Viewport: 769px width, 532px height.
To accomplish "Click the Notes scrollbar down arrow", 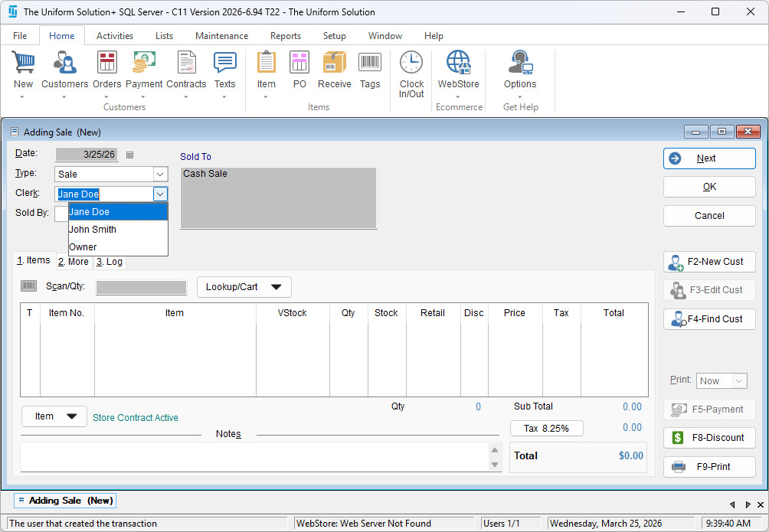I will click(495, 465).
